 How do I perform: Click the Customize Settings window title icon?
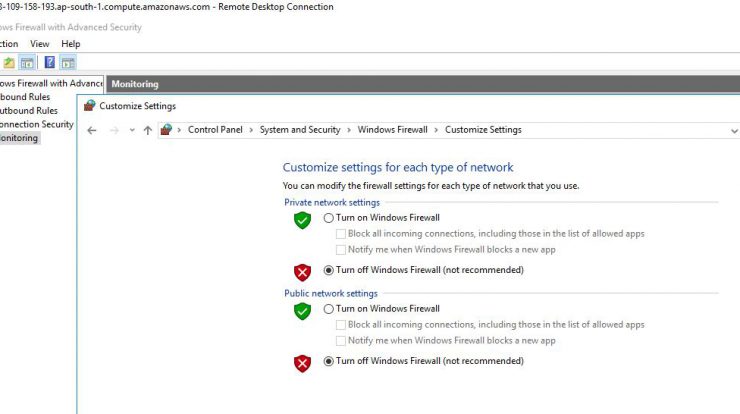90,106
